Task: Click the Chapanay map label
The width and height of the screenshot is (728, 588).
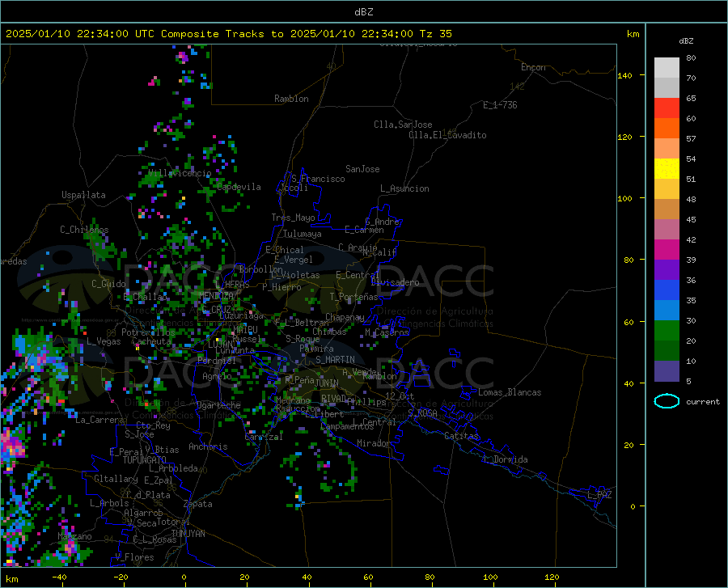Action: coord(345,317)
